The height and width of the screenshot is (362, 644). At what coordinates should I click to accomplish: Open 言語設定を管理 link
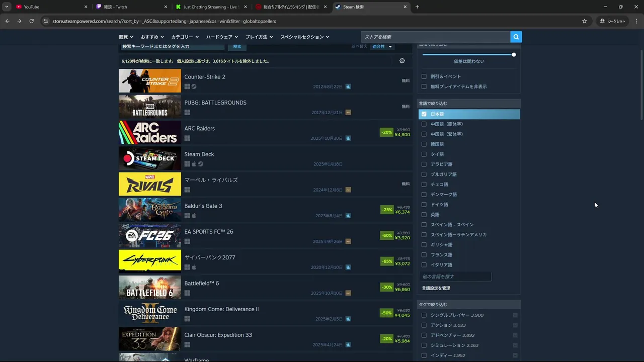[436, 288]
